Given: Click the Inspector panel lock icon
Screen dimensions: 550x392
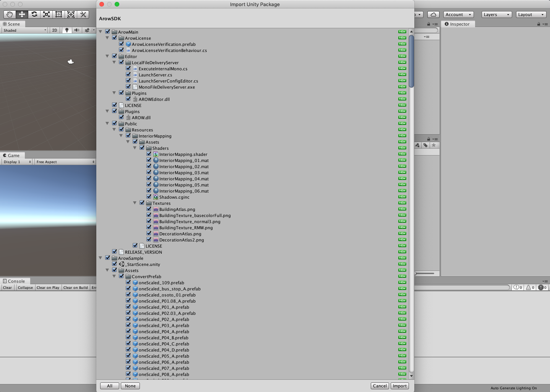Looking at the screenshot, I should point(539,24).
